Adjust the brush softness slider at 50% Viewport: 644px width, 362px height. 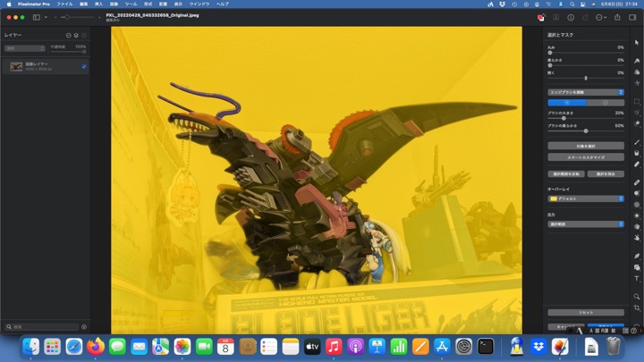pos(586,130)
